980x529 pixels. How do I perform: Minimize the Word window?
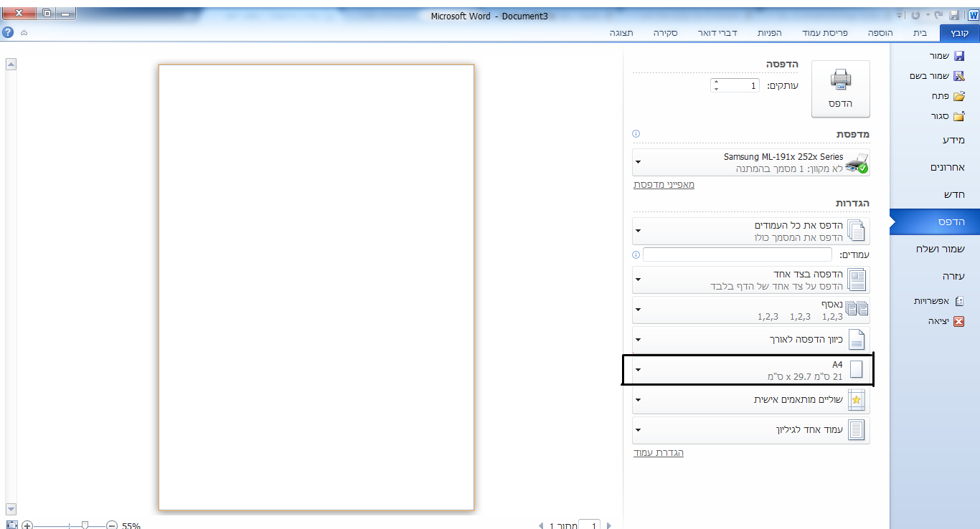pos(67,14)
